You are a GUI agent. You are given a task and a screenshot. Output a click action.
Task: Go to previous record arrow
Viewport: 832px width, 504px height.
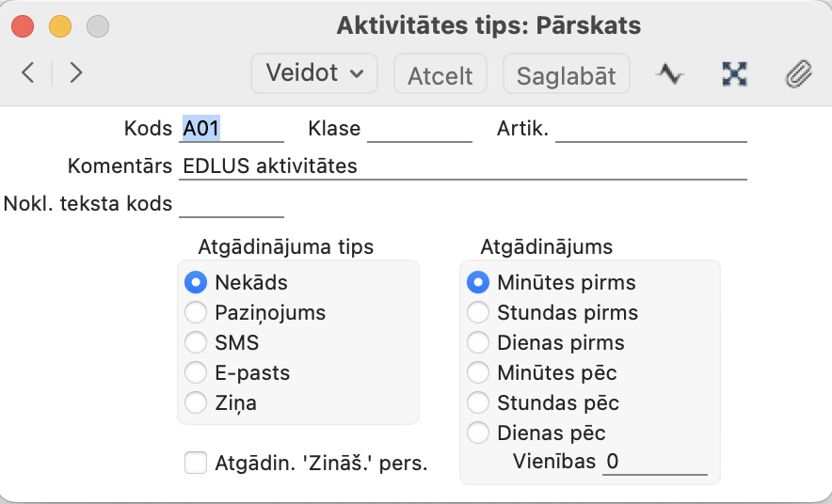tap(28, 73)
